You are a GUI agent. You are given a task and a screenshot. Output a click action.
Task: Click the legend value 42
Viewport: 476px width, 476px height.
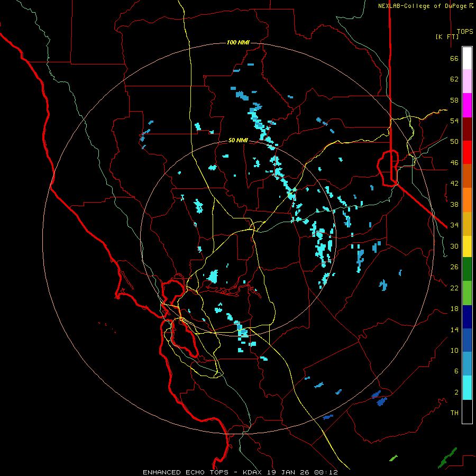[x=454, y=184]
